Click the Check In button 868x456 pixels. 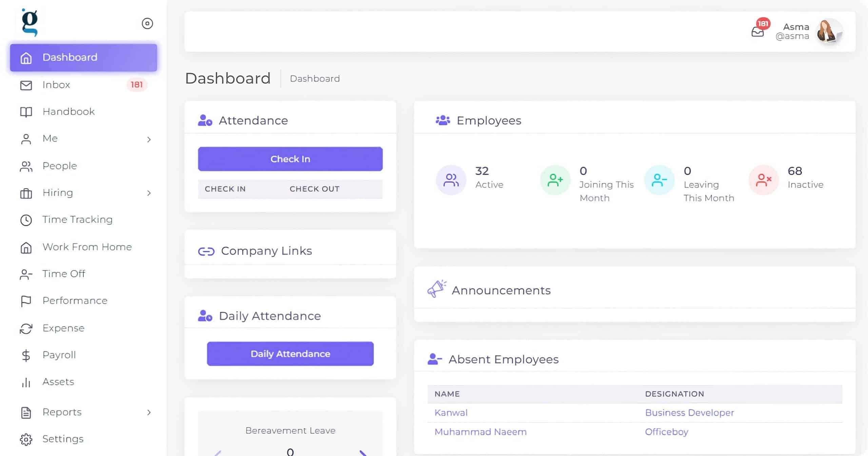(290, 159)
